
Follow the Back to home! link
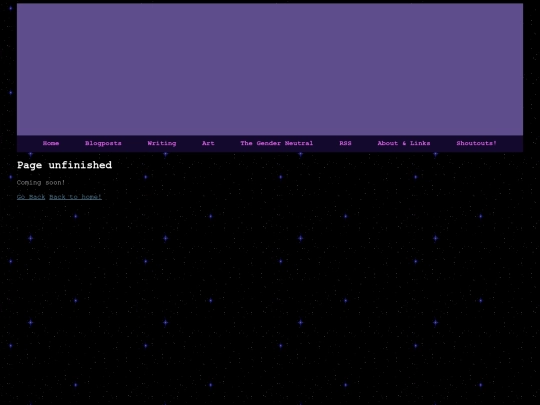click(75, 197)
